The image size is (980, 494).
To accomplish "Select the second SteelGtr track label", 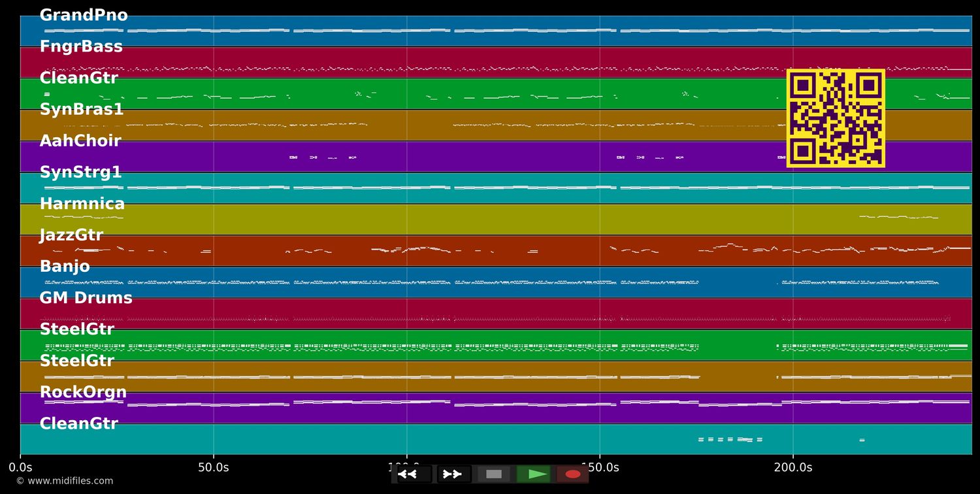I will click(x=77, y=360).
